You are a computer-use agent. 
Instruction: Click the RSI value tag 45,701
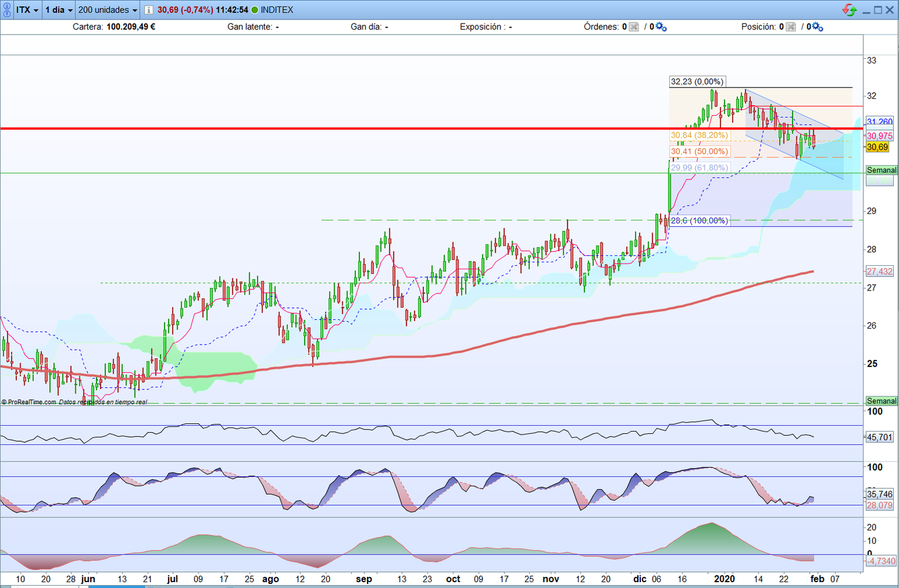tap(880, 437)
